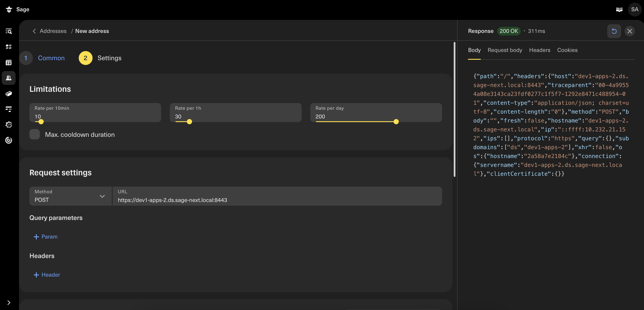The image size is (644, 310).
Task: Enable Max. cooldown duration checkbox
Action: click(35, 134)
